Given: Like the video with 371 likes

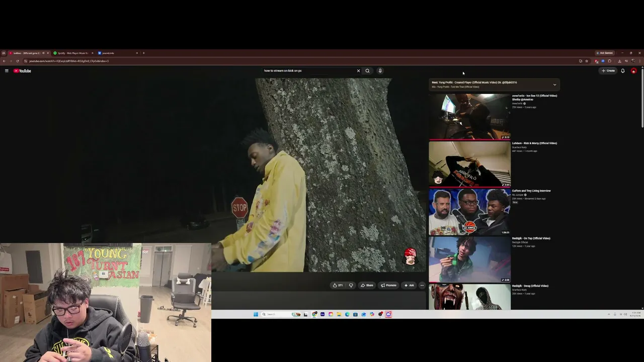Looking at the screenshot, I should coord(338,285).
